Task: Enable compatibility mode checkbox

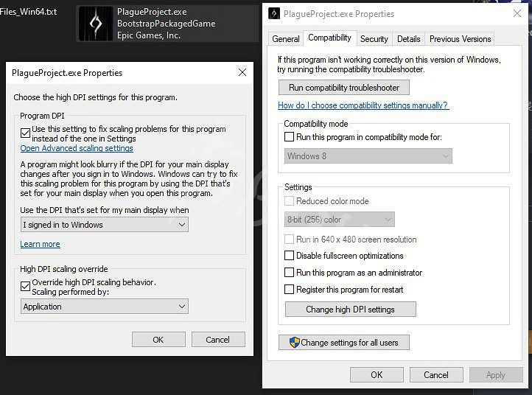Action: point(290,137)
